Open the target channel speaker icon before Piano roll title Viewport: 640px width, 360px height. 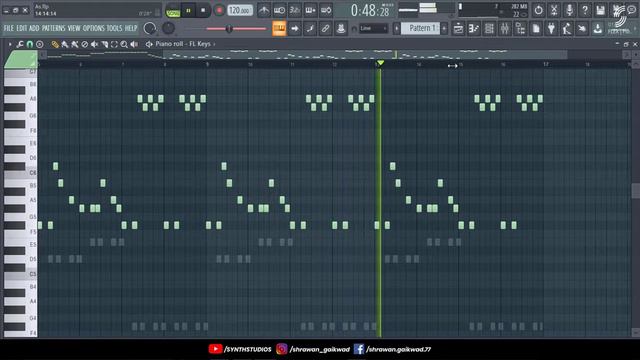(149, 44)
